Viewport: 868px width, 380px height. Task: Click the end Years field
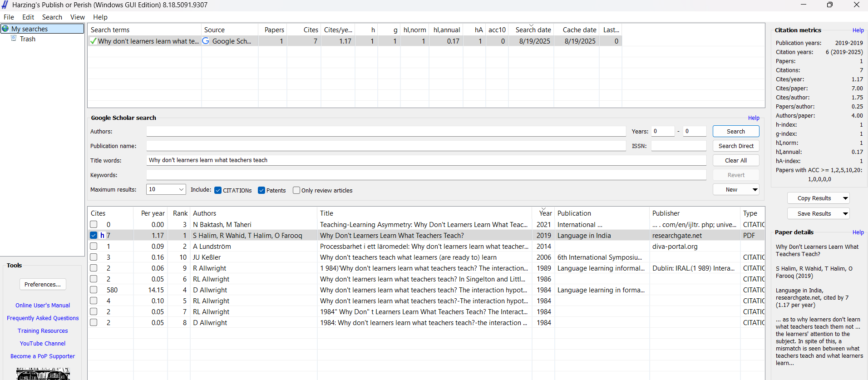[695, 131]
